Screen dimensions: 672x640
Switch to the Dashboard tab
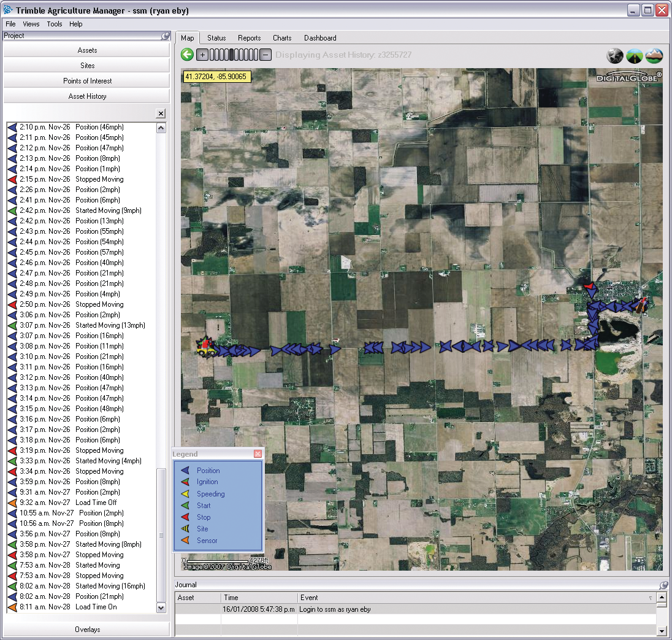320,38
